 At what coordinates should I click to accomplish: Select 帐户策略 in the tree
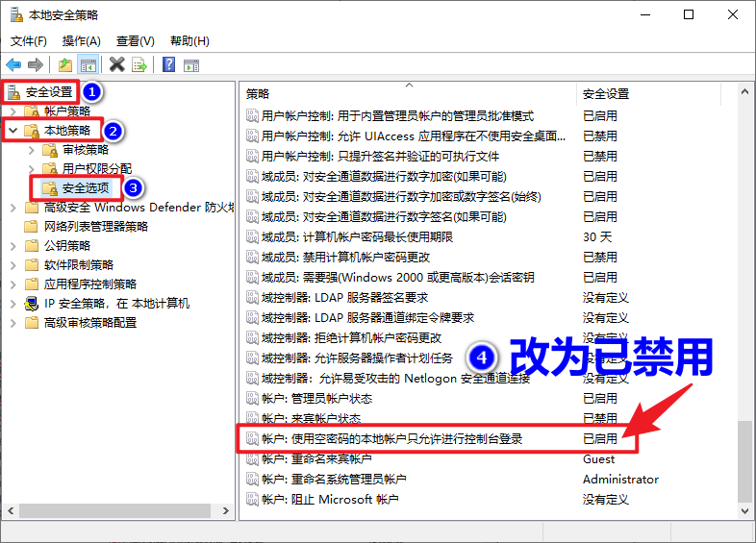67,111
